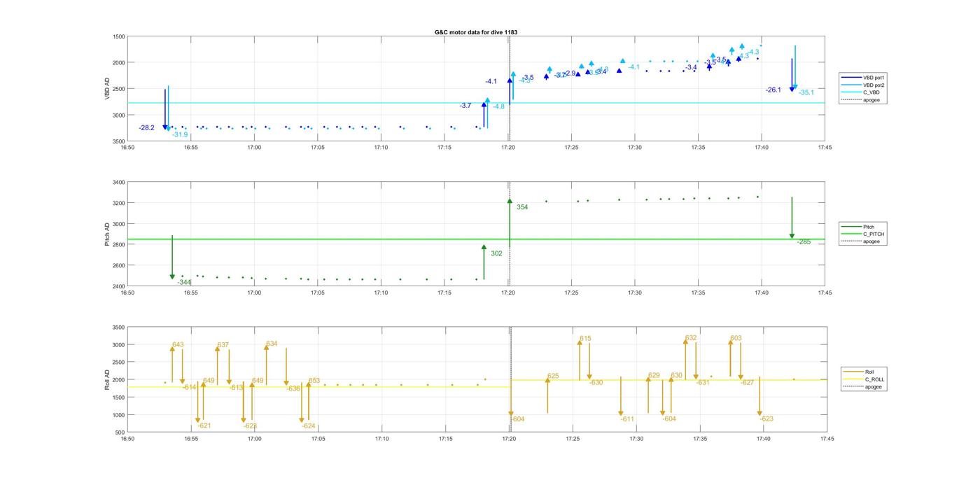Click the '-4.8' VBD data label
Image resolution: width=980 pixels, height=485 pixels.
tap(498, 106)
